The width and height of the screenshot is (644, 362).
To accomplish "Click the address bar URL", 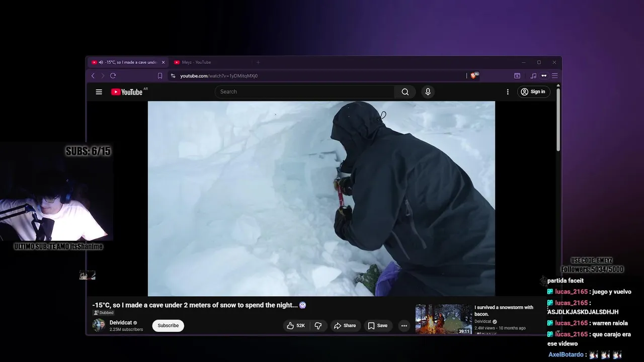I will click(219, 76).
